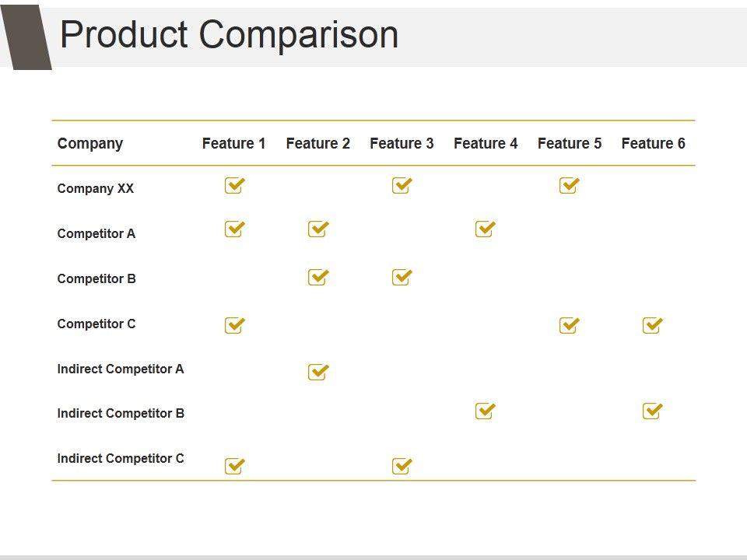The height and width of the screenshot is (560, 747).
Task: Click Company XX Feature 3 checkmark
Action: pos(402,186)
